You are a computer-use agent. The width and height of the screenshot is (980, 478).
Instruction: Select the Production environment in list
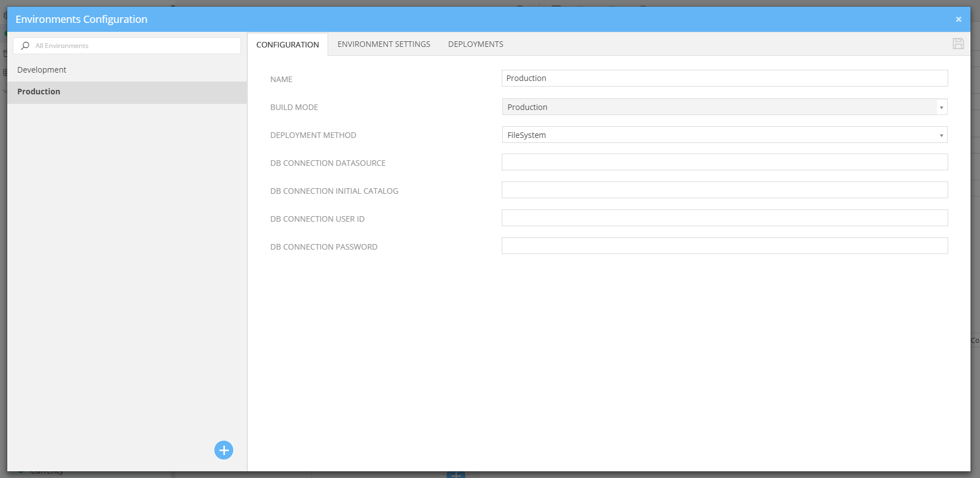coord(39,92)
